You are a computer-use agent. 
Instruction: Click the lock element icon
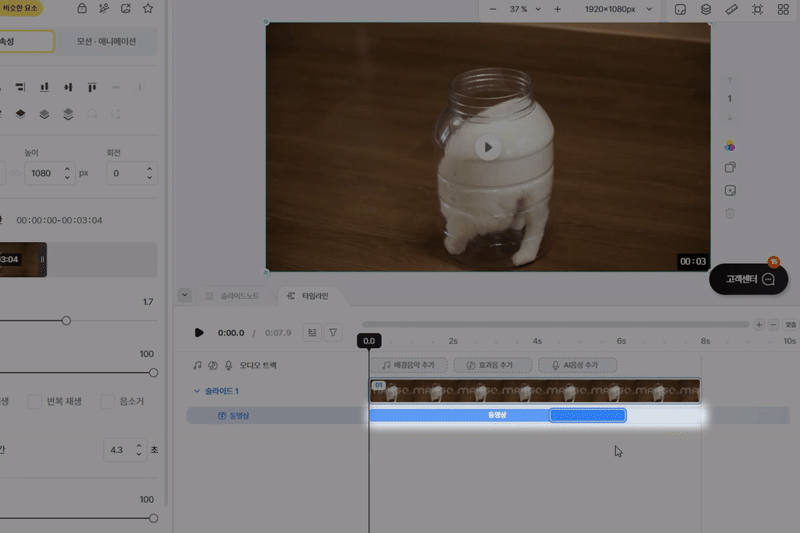[x=81, y=9]
